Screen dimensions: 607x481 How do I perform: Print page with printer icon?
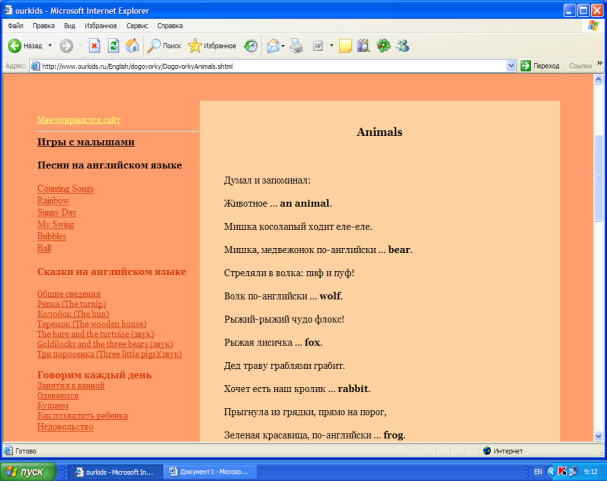[297, 46]
